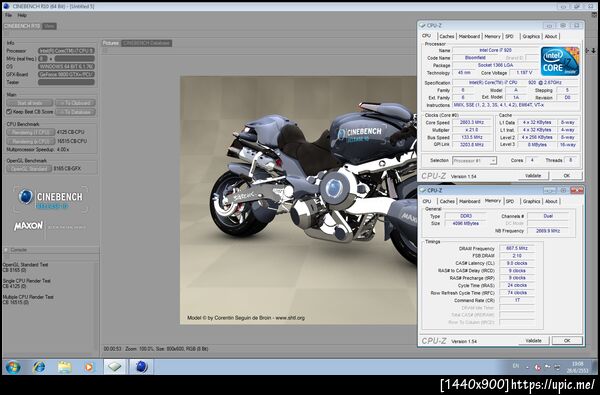The width and height of the screenshot is (600, 395).
Task: Open the Help menu in Cinebench
Action: tap(22, 15)
